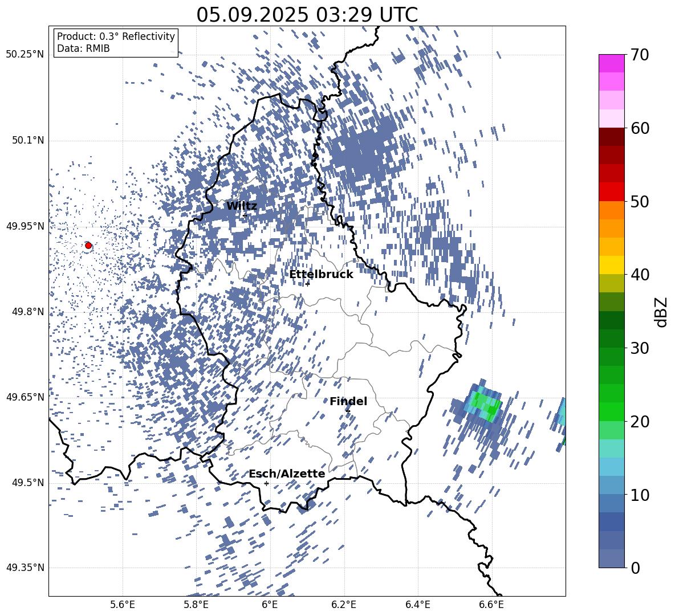Click the magenta top colorbar segment

pyautogui.click(x=612, y=63)
